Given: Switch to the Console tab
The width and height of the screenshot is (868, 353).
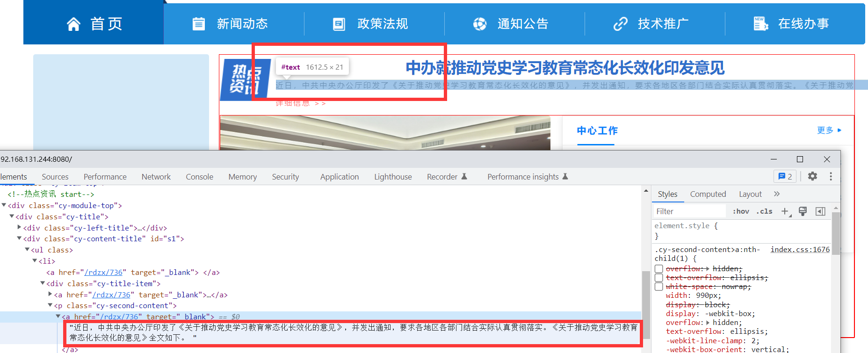Looking at the screenshot, I should point(200,177).
